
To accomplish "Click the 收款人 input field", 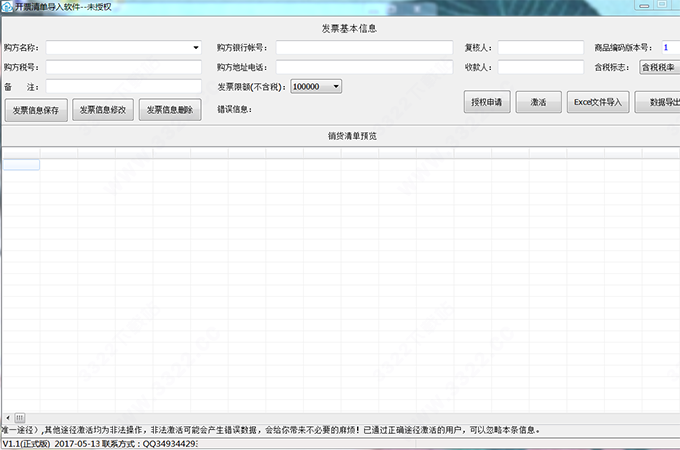I will click(x=541, y=67).
